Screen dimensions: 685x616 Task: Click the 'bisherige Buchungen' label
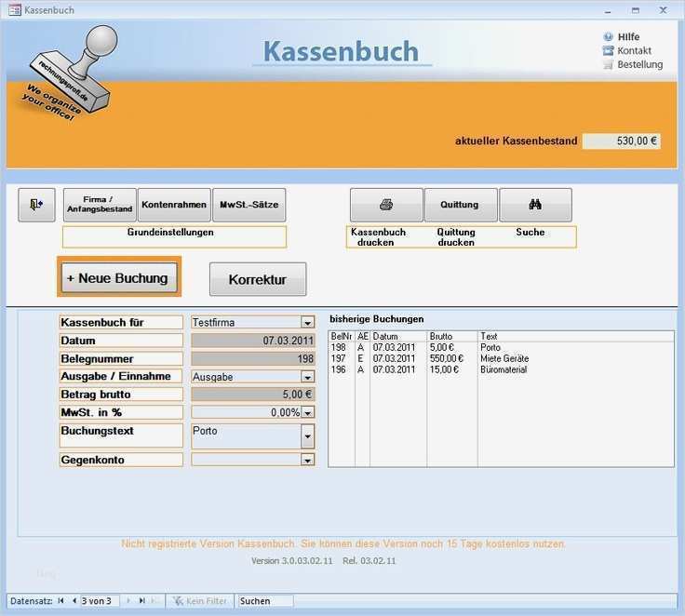(377, 319)
